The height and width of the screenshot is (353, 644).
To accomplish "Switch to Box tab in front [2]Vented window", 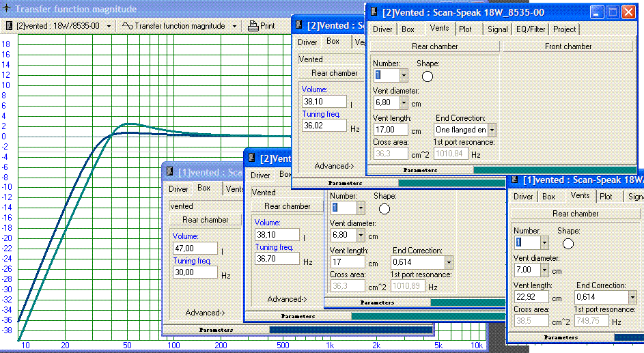I will [x=408, y=29].
